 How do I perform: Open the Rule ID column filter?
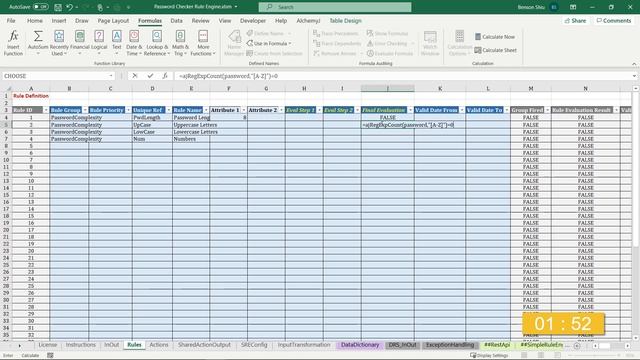[46, 110]
